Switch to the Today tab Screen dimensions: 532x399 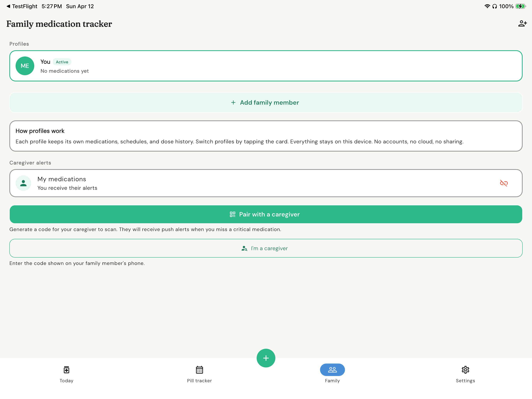[x=66, y=374]
